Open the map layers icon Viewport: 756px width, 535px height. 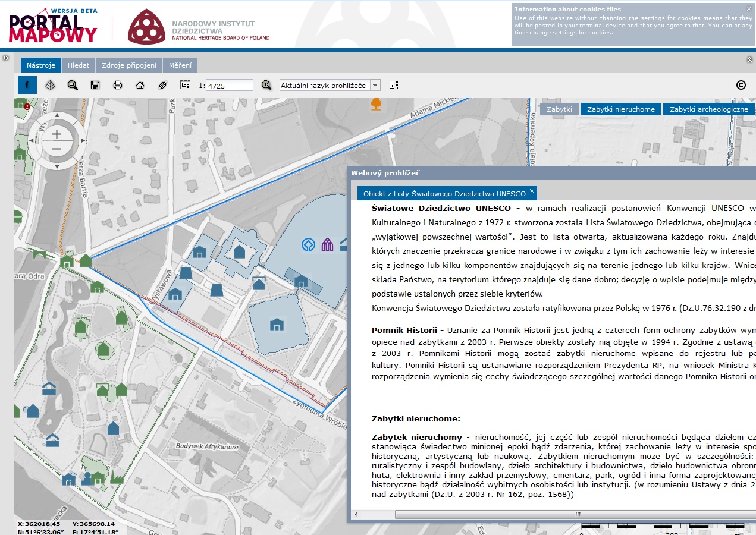(x=51, y=85)
